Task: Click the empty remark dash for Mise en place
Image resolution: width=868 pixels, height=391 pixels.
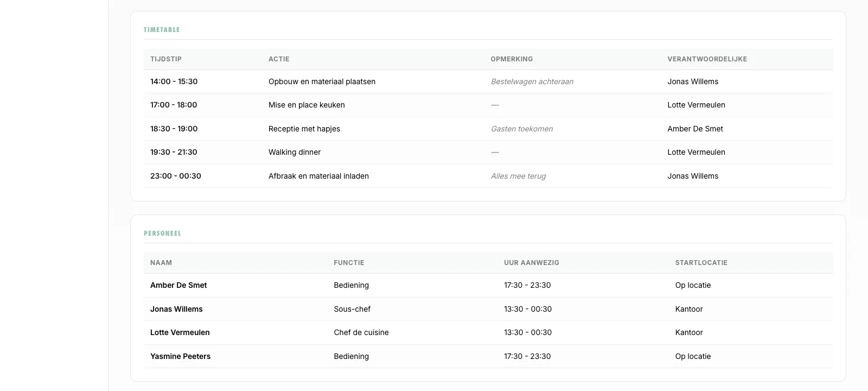Action: coord(495,105)
